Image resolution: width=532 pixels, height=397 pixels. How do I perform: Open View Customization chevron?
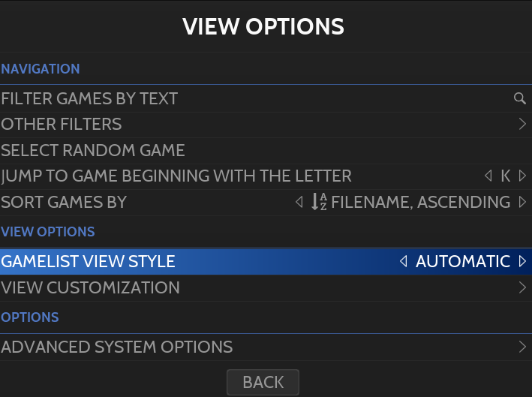523,287
